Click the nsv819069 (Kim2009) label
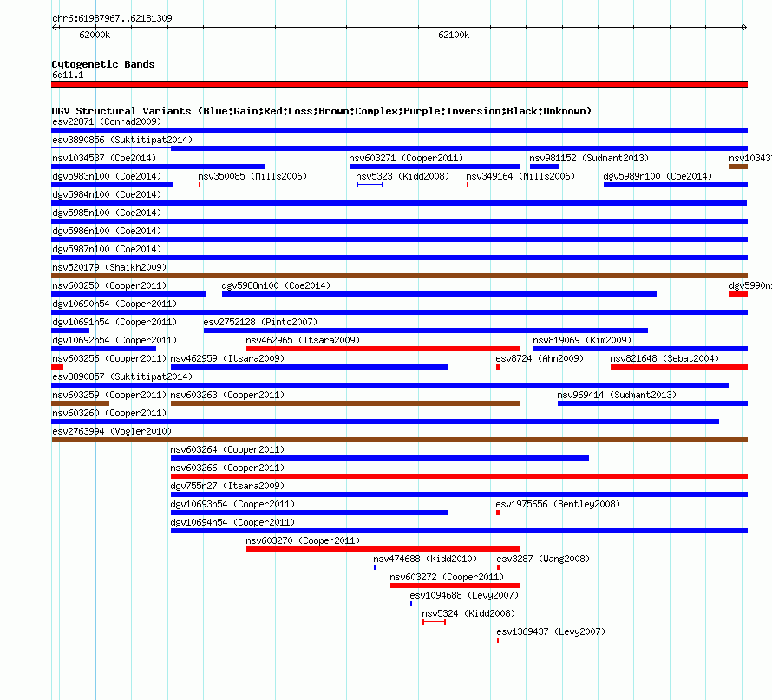 (582, 340)
